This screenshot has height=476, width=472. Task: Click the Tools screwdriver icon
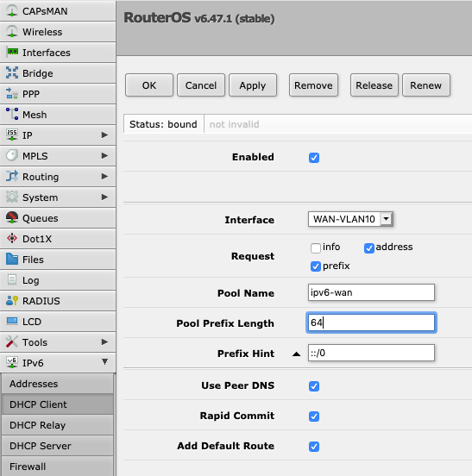point(12,341)
